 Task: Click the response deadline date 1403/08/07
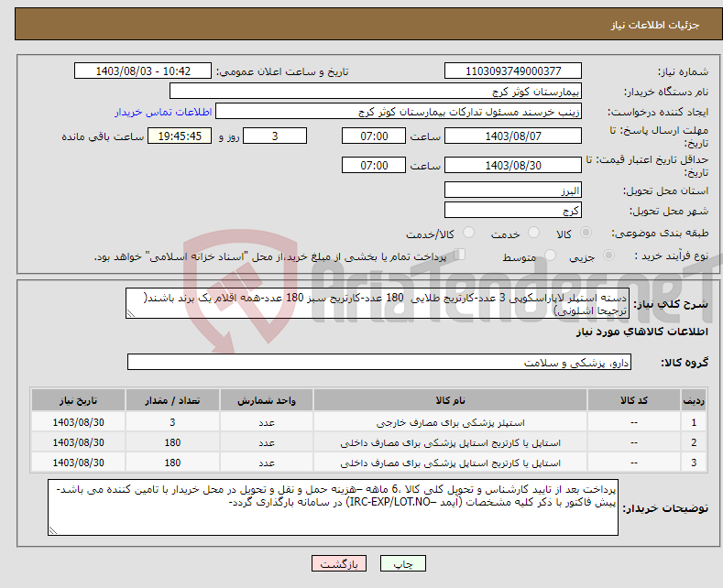click(513, 136)
